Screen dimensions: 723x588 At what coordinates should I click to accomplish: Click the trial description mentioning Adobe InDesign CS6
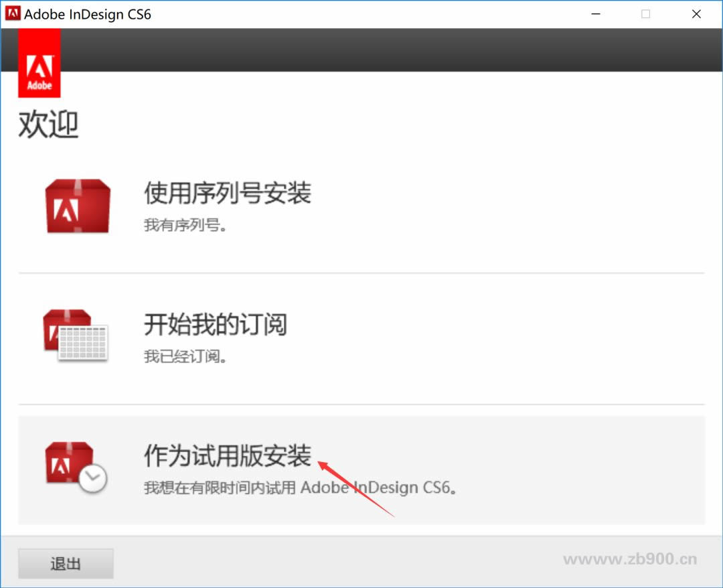coord(301,488)
